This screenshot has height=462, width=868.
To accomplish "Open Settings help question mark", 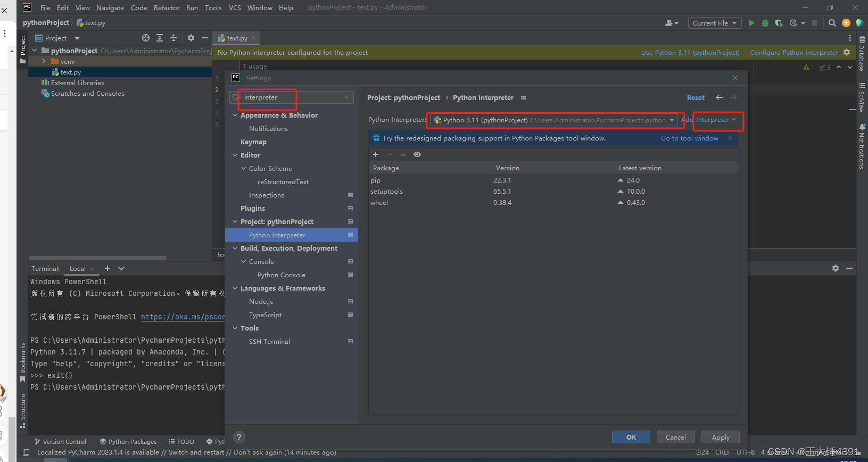I will tap(239, 437).
